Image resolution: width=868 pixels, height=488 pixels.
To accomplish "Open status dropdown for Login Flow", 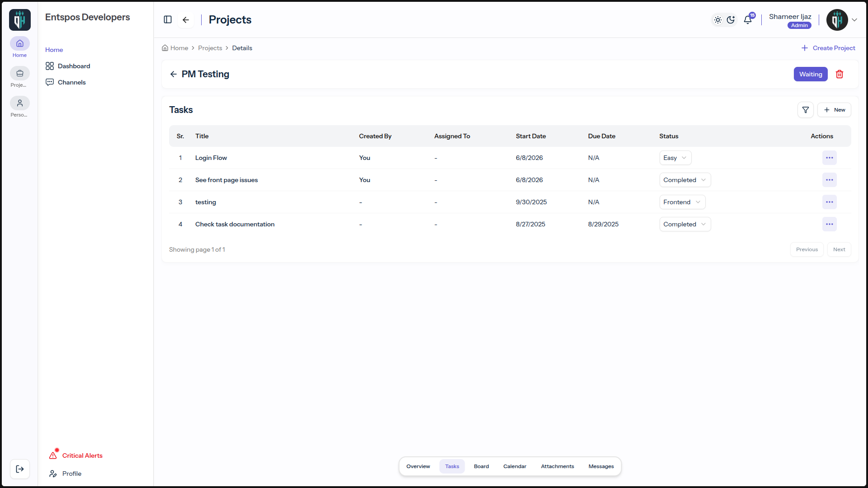I will (x=675, y=158).
